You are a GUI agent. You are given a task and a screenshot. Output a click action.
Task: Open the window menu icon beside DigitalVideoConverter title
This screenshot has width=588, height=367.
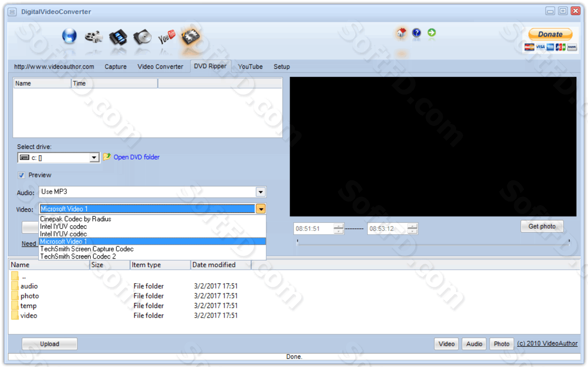click(12, 12)
